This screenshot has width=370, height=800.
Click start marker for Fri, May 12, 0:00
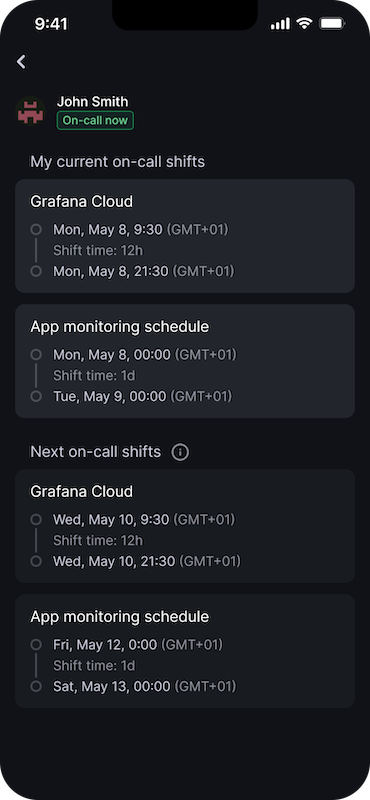[36, 644]
